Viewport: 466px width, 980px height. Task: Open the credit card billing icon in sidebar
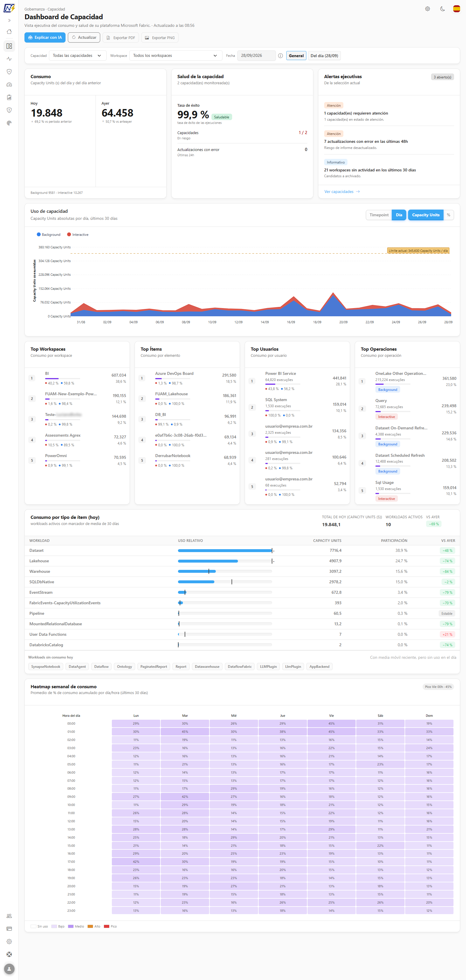pos(9,929)
